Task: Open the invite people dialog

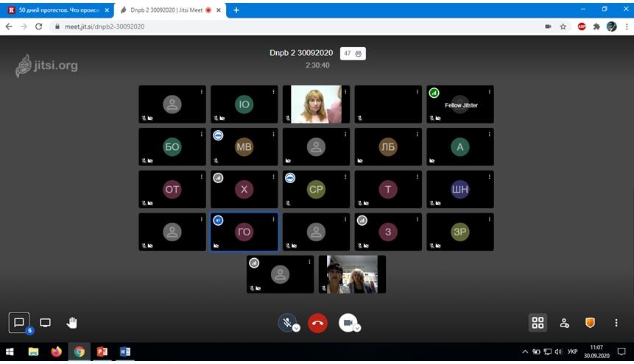Action: (x=564, y=323)
